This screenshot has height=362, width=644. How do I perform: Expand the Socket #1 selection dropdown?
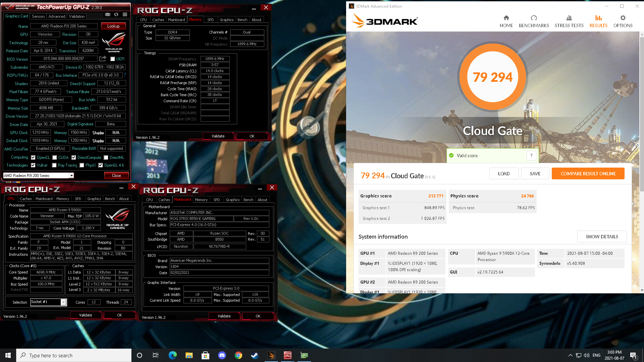(x=63, y=302)
